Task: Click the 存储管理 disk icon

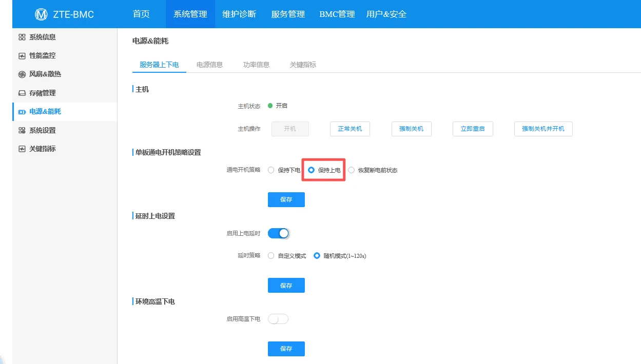Action: [22, 93]
